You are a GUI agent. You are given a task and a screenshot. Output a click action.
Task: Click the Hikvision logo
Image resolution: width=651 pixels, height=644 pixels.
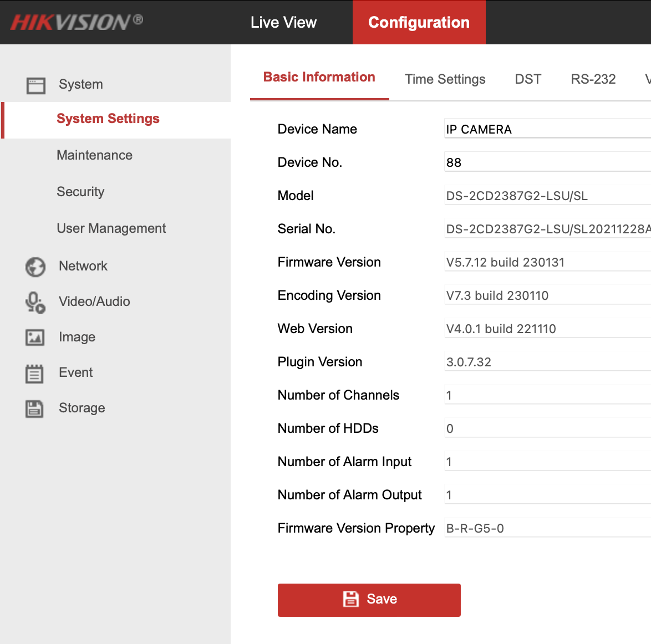(77, 22)
